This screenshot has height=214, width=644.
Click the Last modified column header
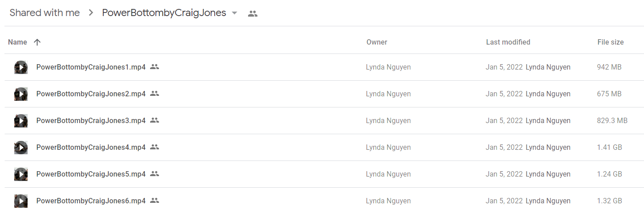click(508, 42)
